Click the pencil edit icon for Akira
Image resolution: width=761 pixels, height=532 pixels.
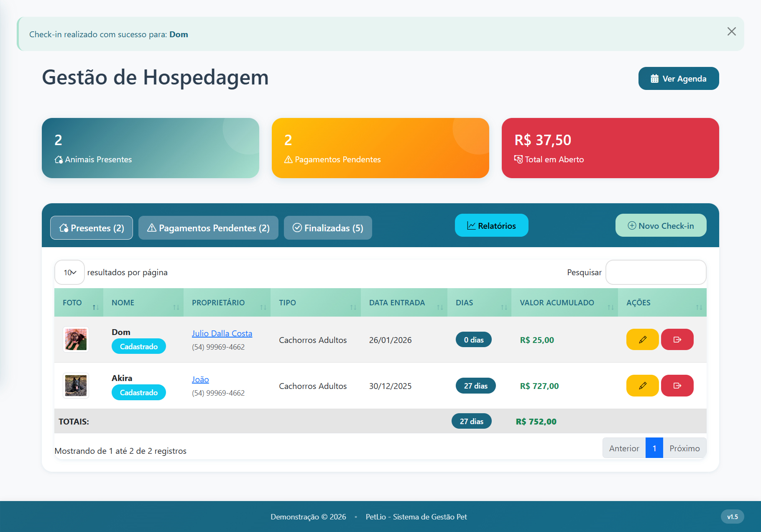click(642, 386)
